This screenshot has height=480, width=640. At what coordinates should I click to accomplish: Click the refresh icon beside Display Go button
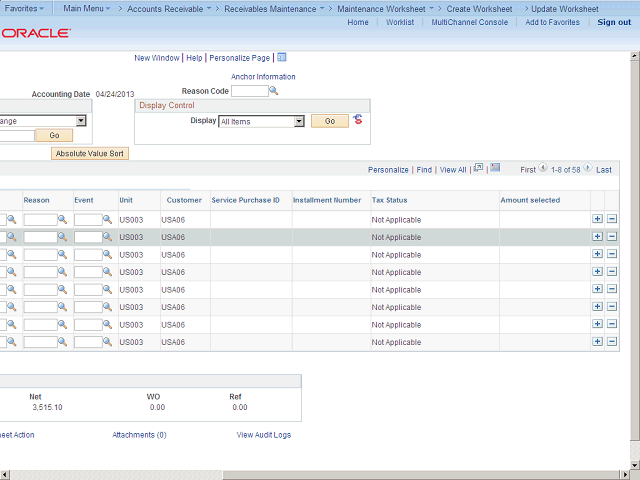click(x=358, y=120)
